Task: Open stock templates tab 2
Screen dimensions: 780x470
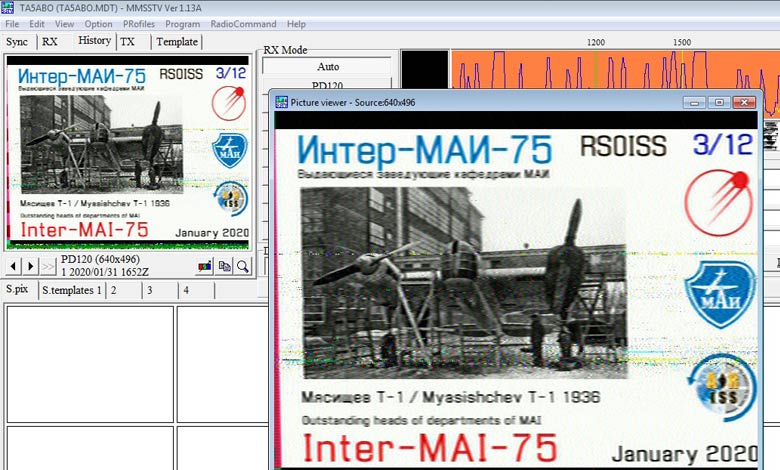Action: (113, 290)
